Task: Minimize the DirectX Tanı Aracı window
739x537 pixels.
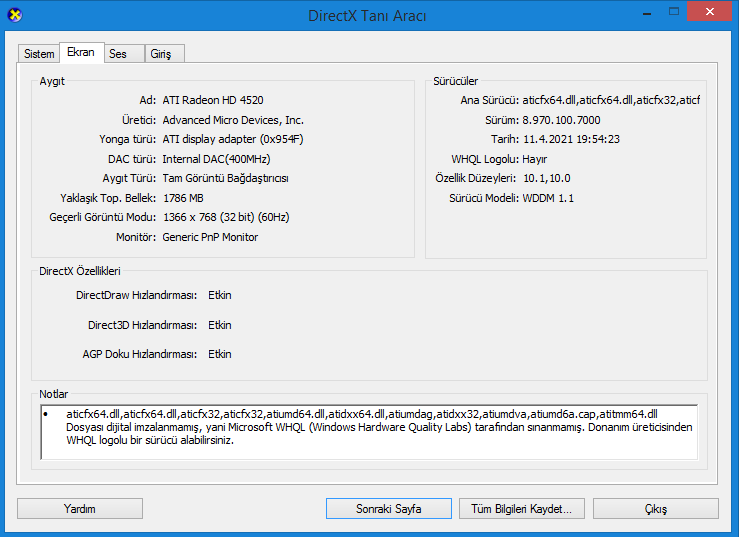Action: coord(647,13)
